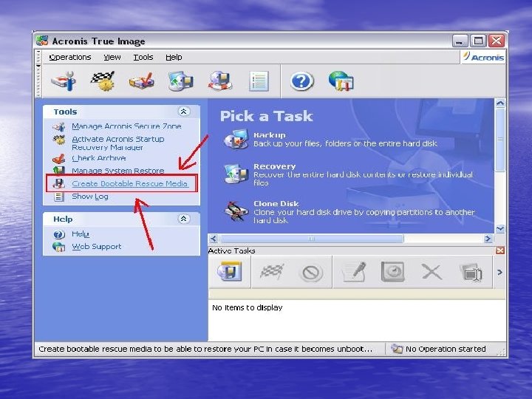Minimize the Acronis True Image window
Viewport: 532px width, 399px height.
click(x=460, y=41)
